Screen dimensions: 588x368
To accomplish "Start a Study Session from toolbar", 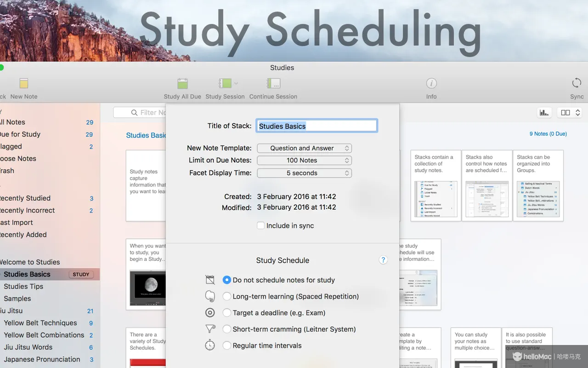I will tap(225, 83).
